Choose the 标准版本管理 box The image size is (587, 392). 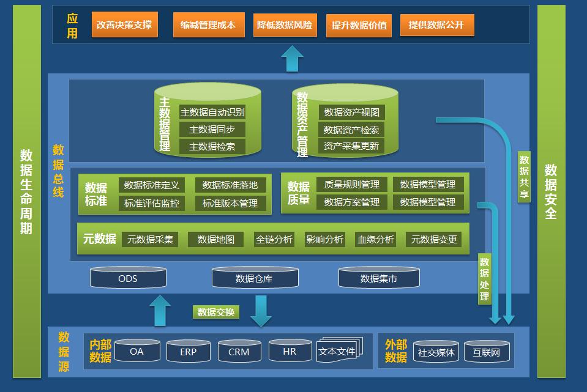pyautogui.click(x=231, y=203)
